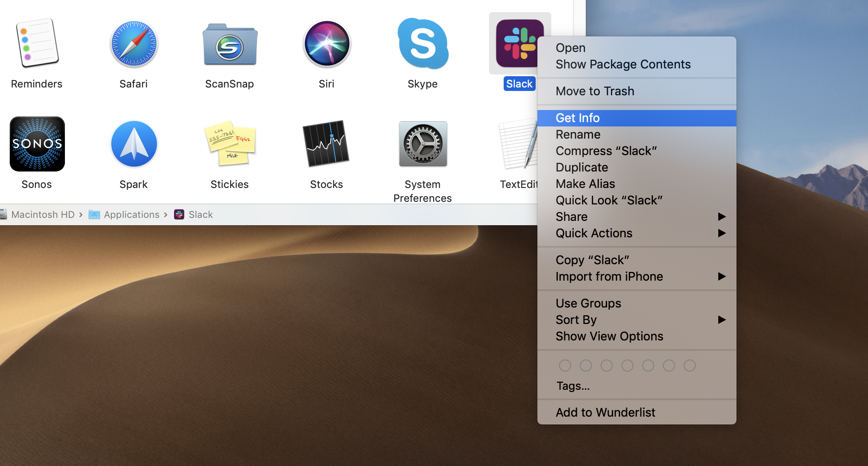
Task: Select the Stickies app icon
Action: (x=230, y=144)
